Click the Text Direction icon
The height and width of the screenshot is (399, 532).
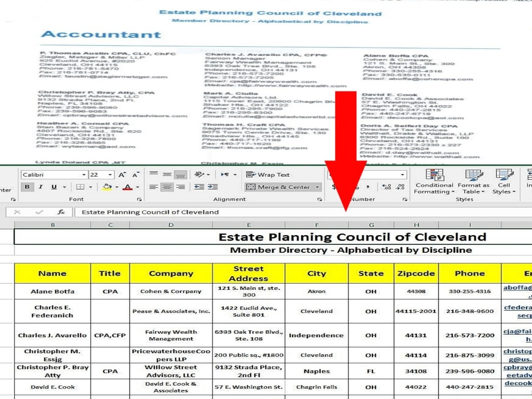point(225,174)
